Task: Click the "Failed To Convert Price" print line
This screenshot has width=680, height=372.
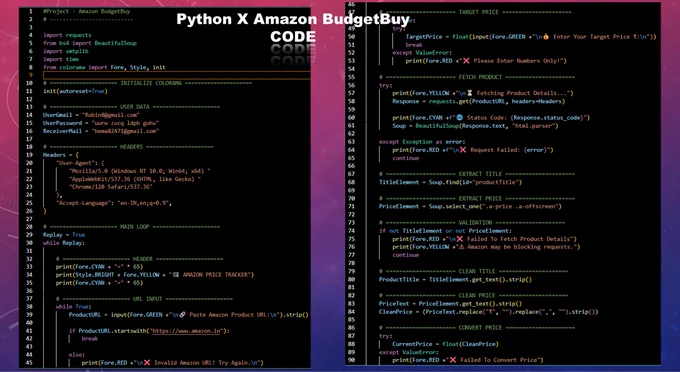Action: (x=468, y=360)
